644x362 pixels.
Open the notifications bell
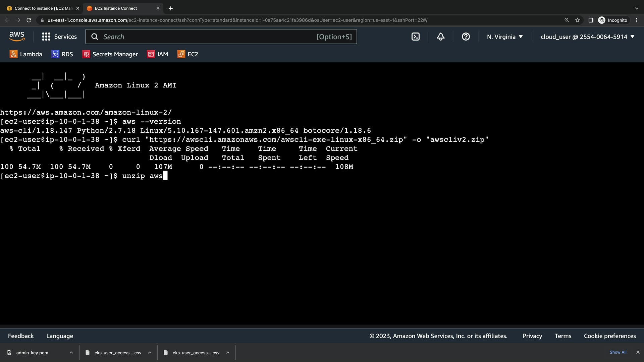click(x=440, y=37)
